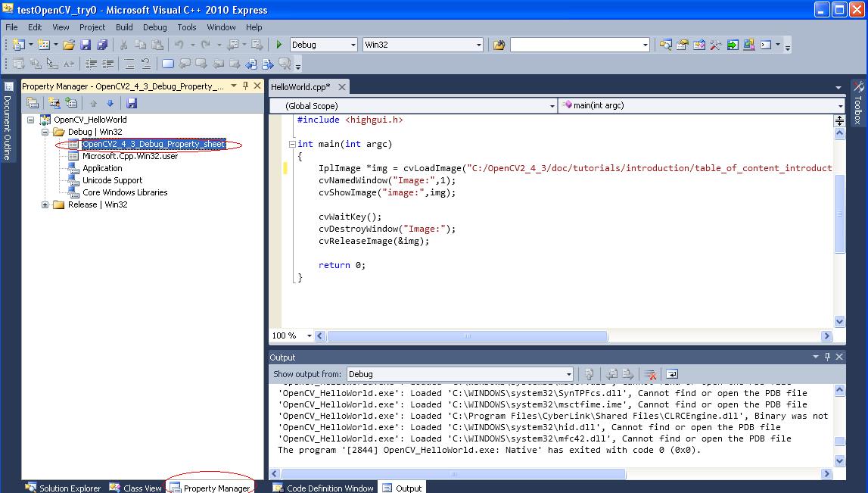The image size is (868, 493).
Task: Open Solution Explorer from the toolbar icon
Action: point(665,45)
